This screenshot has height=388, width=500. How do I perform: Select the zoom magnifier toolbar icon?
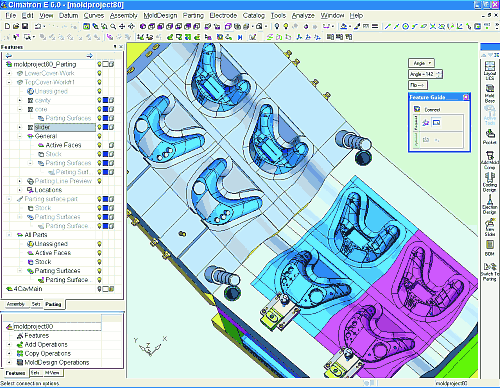(113, 26)
